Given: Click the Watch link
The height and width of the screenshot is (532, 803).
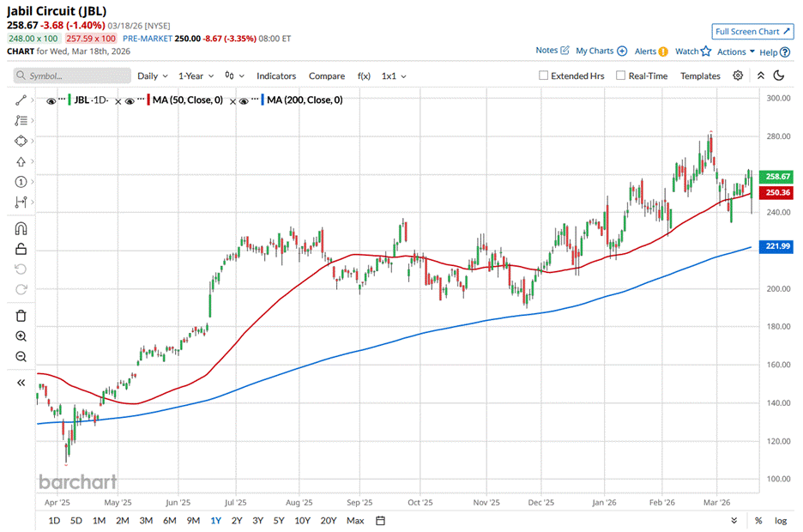Looking at the screenshot, I should [686, 51].
